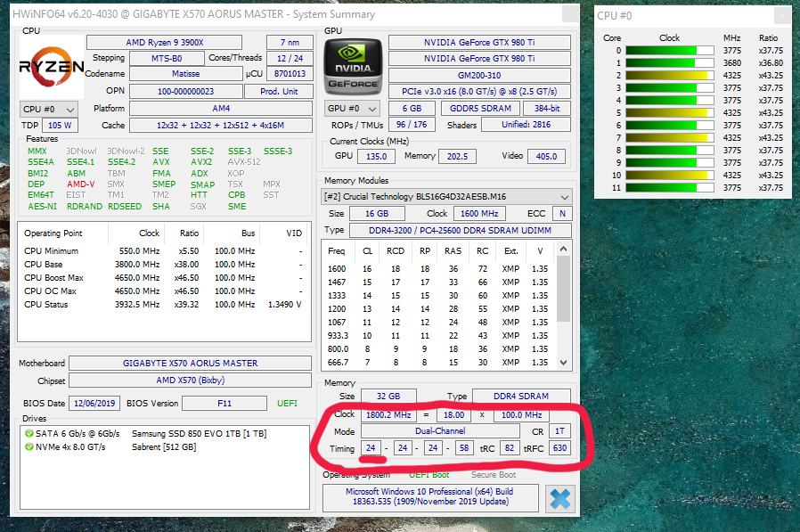Click green check icon beside SATA drive
Screen dimensions: 800x532
[x=29, y=433]
